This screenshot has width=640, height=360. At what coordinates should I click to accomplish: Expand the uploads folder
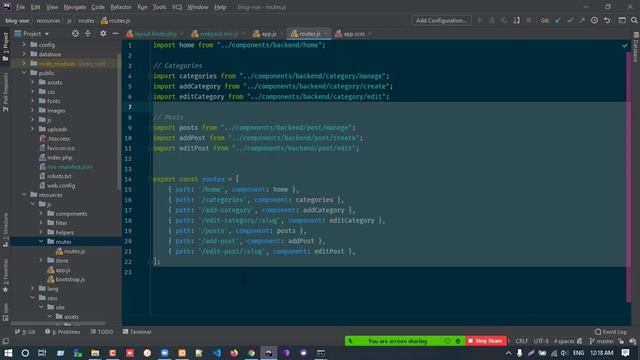point(33,129)
